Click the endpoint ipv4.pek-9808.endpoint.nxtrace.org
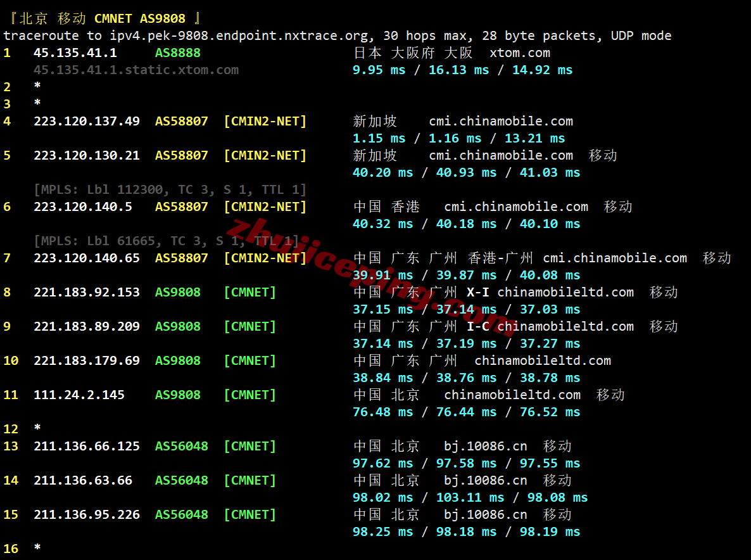Image resolution: width=751 pixels, height=560 pixels. tap(240, 36)
